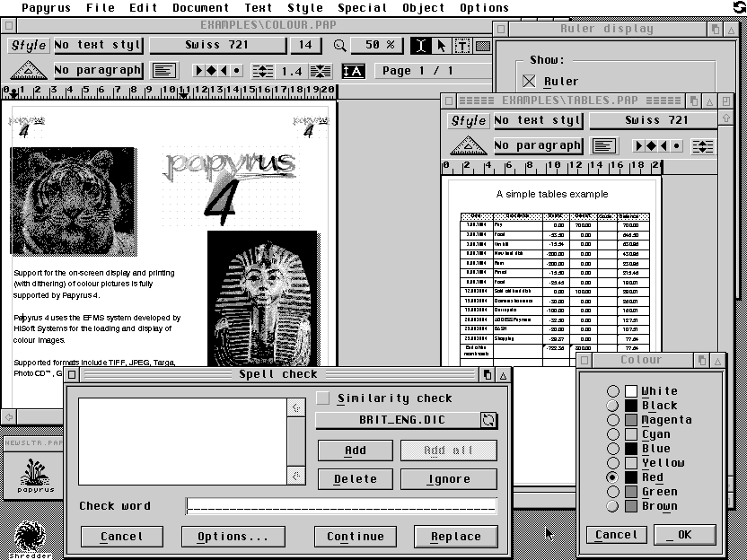
Task: Confirm the Colour dialog with OK
Action: [x=685, y=535]
